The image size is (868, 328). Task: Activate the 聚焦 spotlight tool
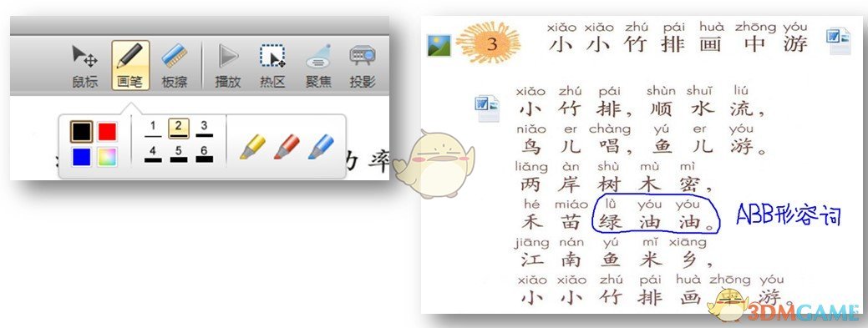pyautogui.click(x=318, y=67)
